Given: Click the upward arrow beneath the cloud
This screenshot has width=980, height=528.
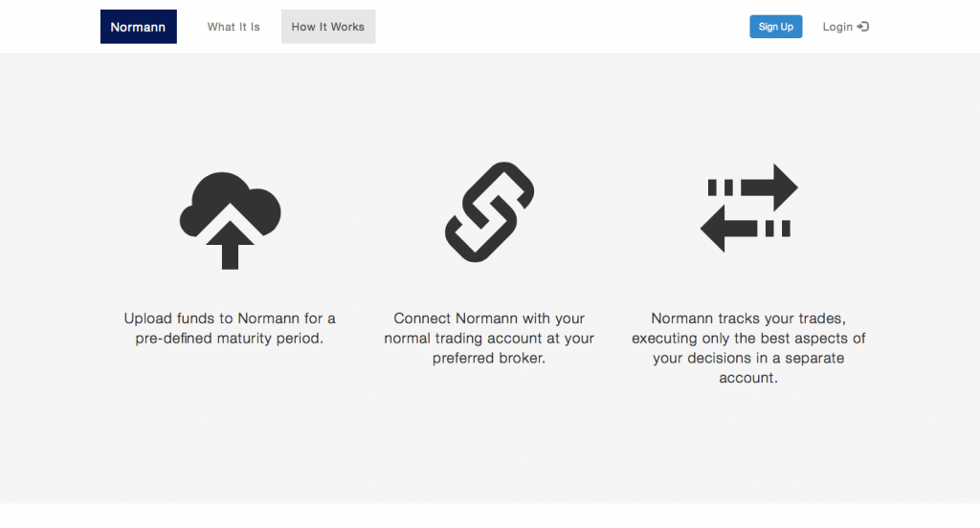Looking at the screenshot, I should [230, 244].
